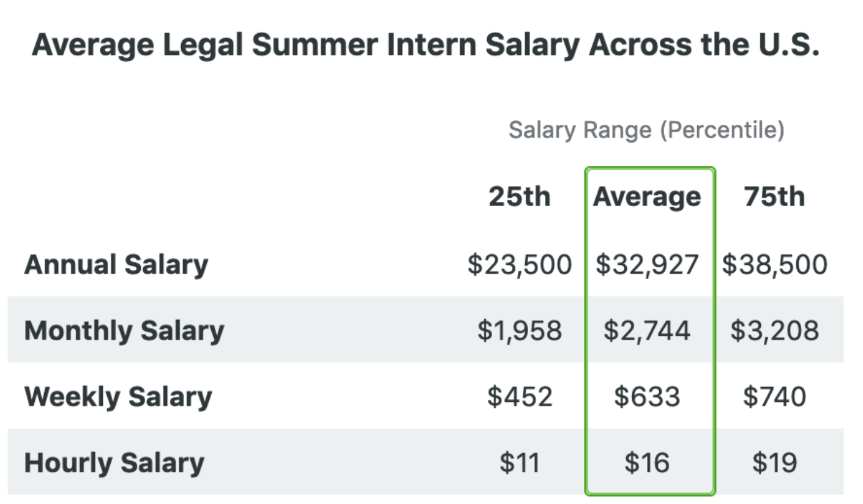
Task: Select the $32,927 average annual value
Action: (x=647, y=265)
